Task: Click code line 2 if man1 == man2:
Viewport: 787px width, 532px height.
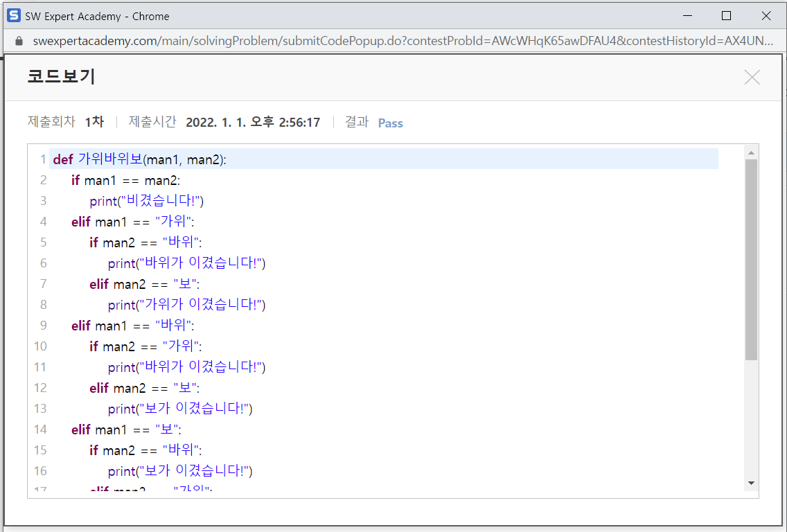Action: (125, 180)
